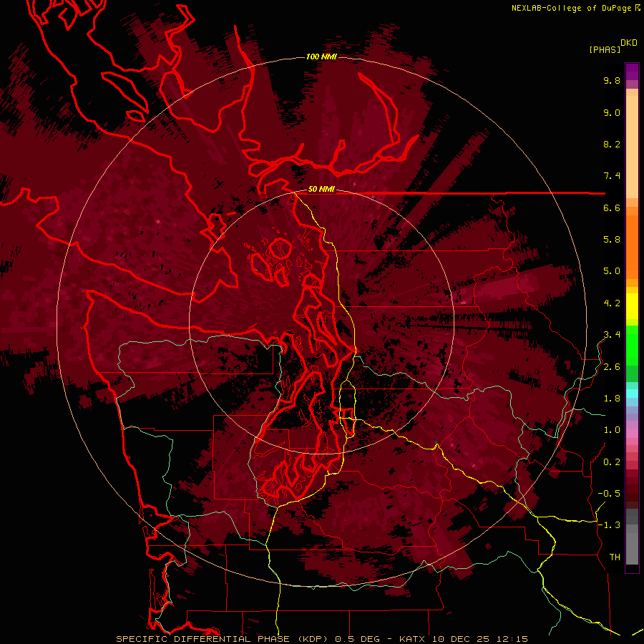Click the 6.6 value on the color scale

pos(612,208)
